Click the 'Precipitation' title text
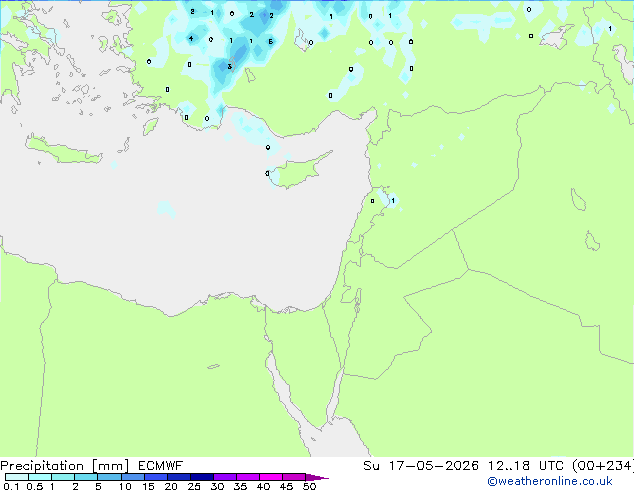The image size is (634, 490). [x=42, y=466]
